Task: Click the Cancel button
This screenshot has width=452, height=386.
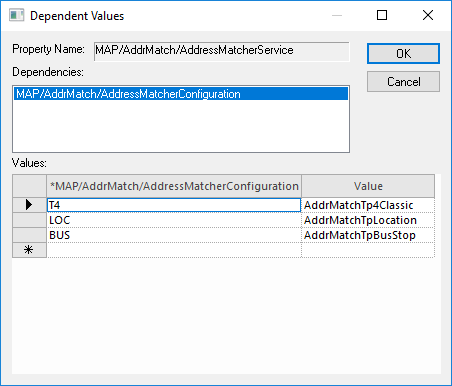Action: click(x=403, y=82)
